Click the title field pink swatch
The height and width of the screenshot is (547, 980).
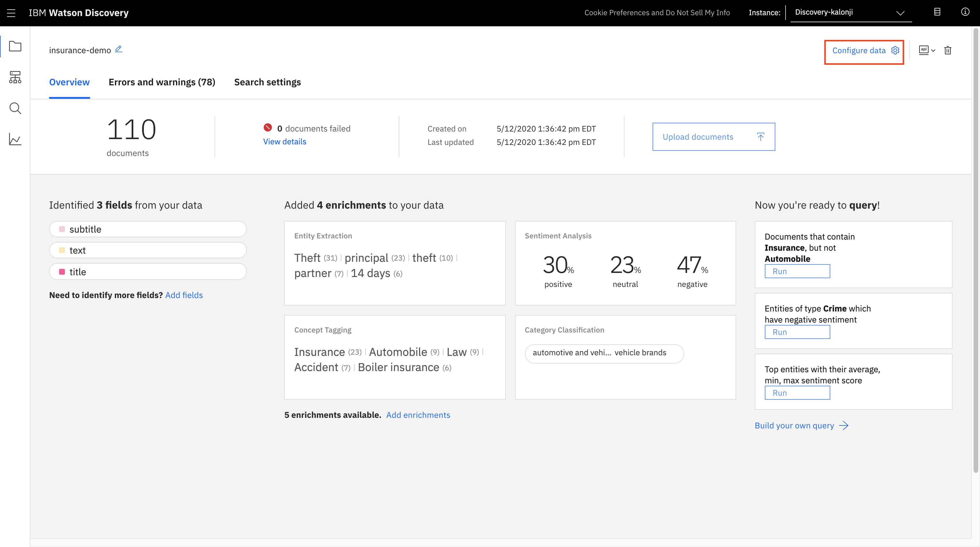(x=62, y=272)
